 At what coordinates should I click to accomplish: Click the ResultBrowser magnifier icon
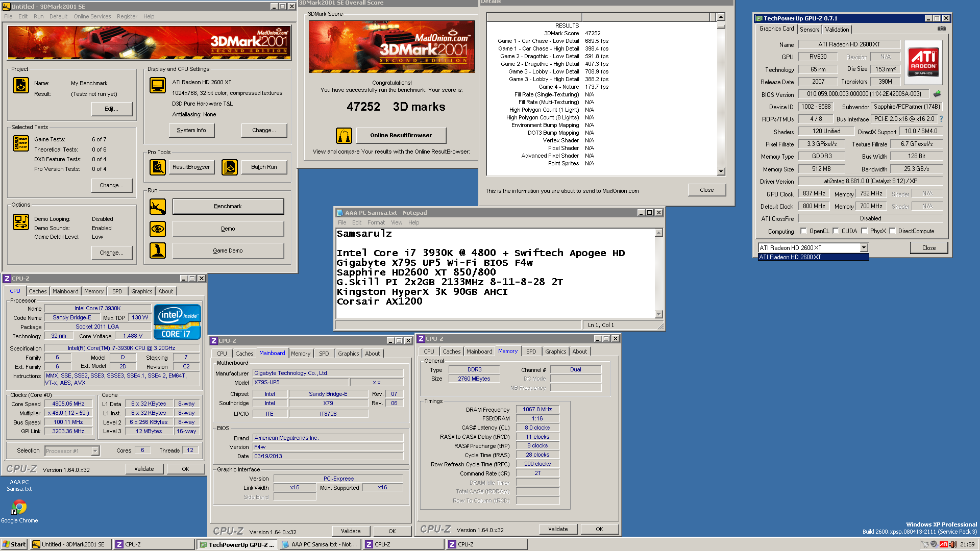(158, 167)
